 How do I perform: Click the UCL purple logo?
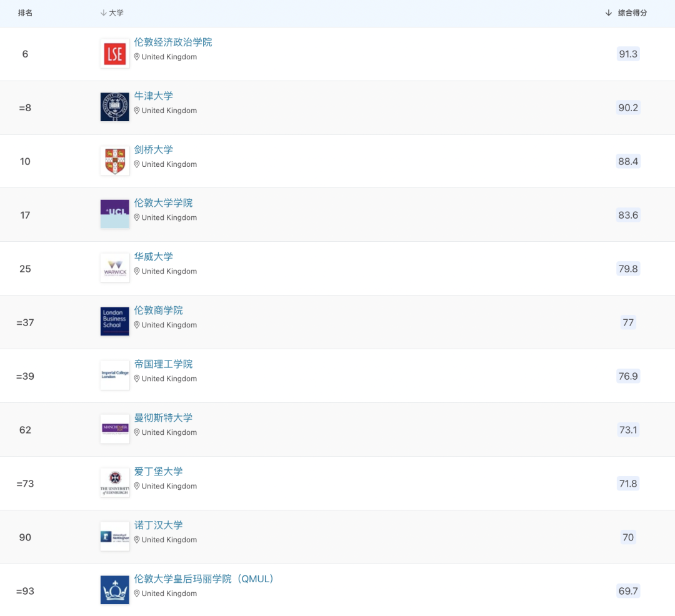pyautogui.click(x=114, y=214)
